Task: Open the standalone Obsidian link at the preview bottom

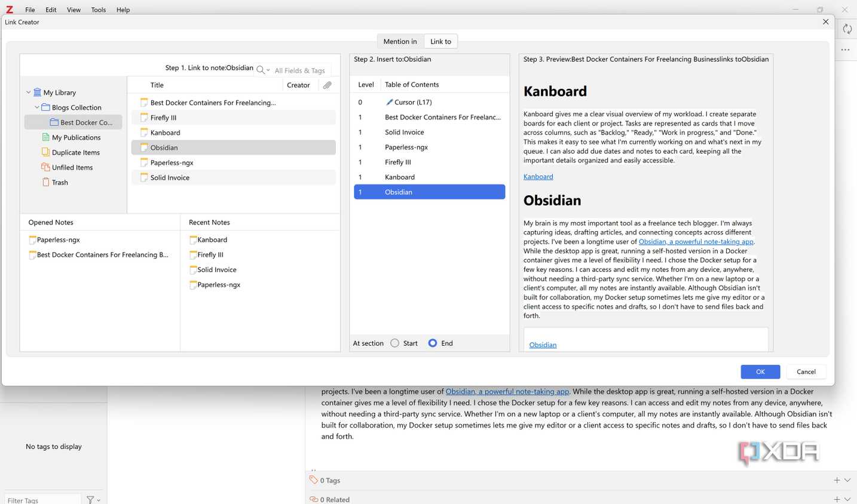Action: click(x=543, y=345)
